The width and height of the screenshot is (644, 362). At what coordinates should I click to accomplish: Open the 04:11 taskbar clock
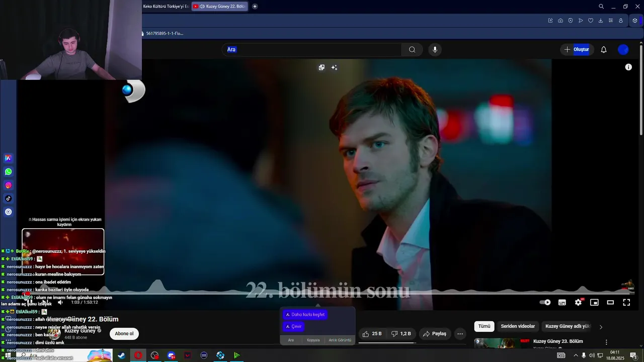tap(614, 355)
